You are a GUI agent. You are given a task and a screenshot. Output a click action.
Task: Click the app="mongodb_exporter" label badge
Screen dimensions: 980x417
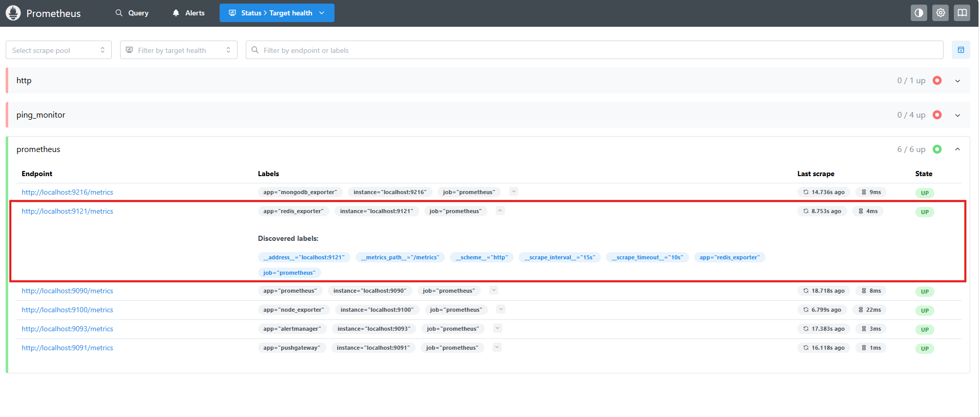(300, 192)
